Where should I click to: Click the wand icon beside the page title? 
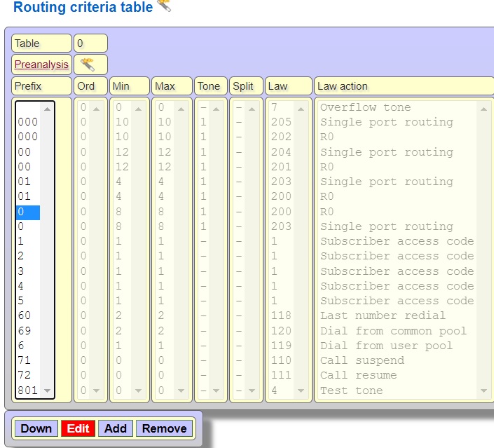click(x=164, y=6)
